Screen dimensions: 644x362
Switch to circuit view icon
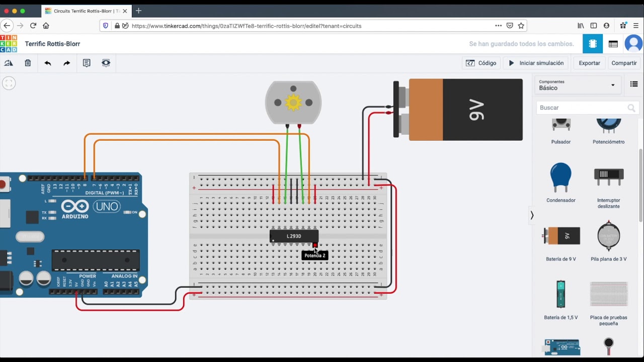[593, 44]
